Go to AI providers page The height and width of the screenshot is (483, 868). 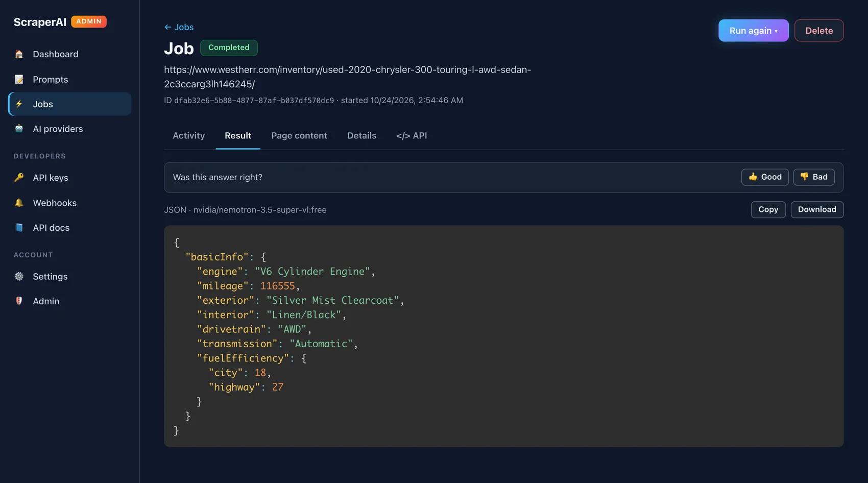69,129
